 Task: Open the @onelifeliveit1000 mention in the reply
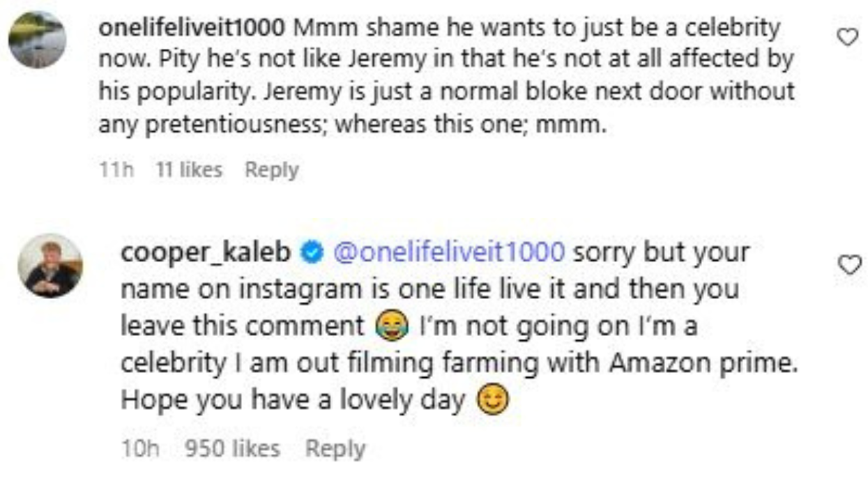click(450, 252)
